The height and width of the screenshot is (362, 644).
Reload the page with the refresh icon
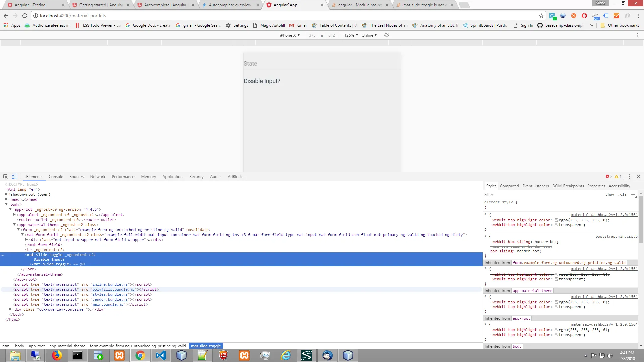(x=25, y=16)
